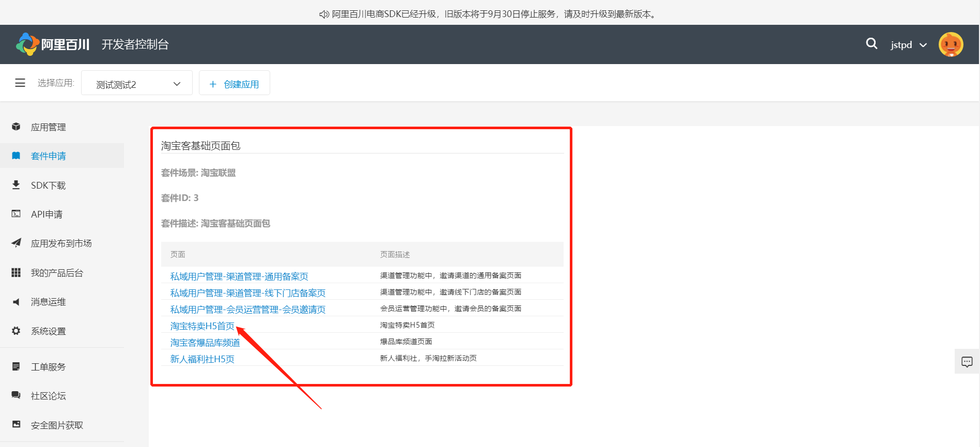Click the 页面 column header
The width and height of the screenshot is (980, 447).
(x=178, y=254)
